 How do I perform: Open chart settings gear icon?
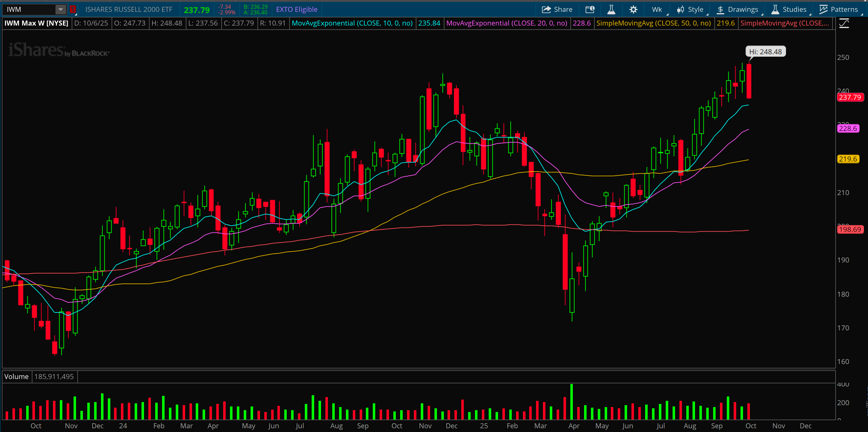click(633, 9)
